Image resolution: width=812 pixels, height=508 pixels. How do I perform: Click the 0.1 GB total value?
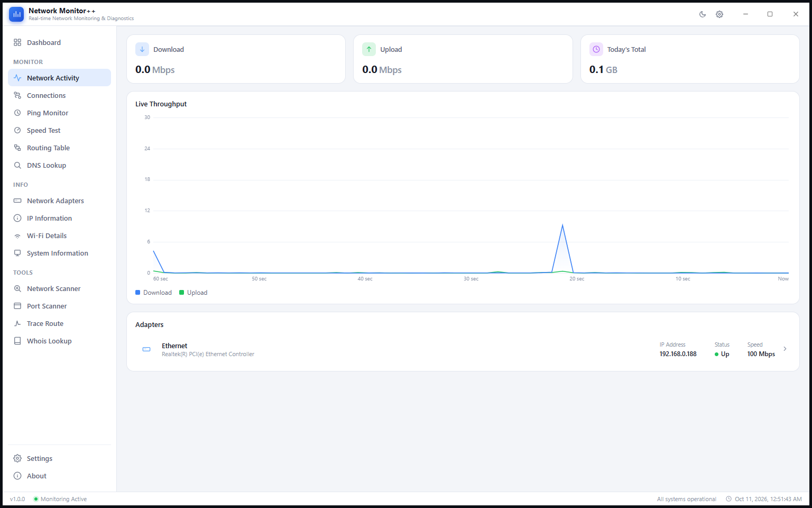coord(603,70)
